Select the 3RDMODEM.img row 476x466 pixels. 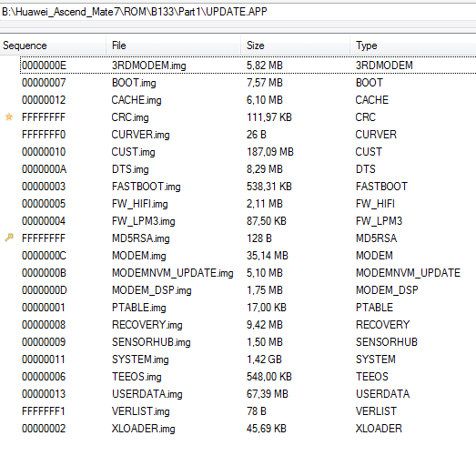(248, 66)
